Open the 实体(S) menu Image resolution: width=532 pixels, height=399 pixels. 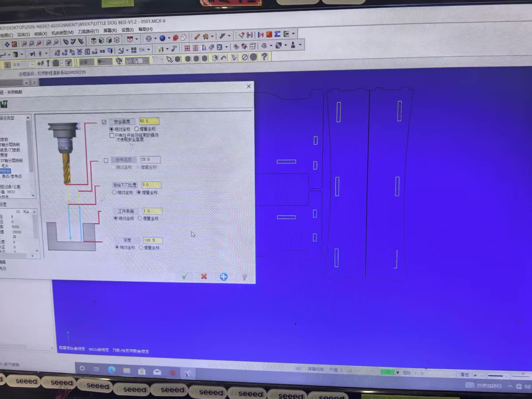point(24,35)
